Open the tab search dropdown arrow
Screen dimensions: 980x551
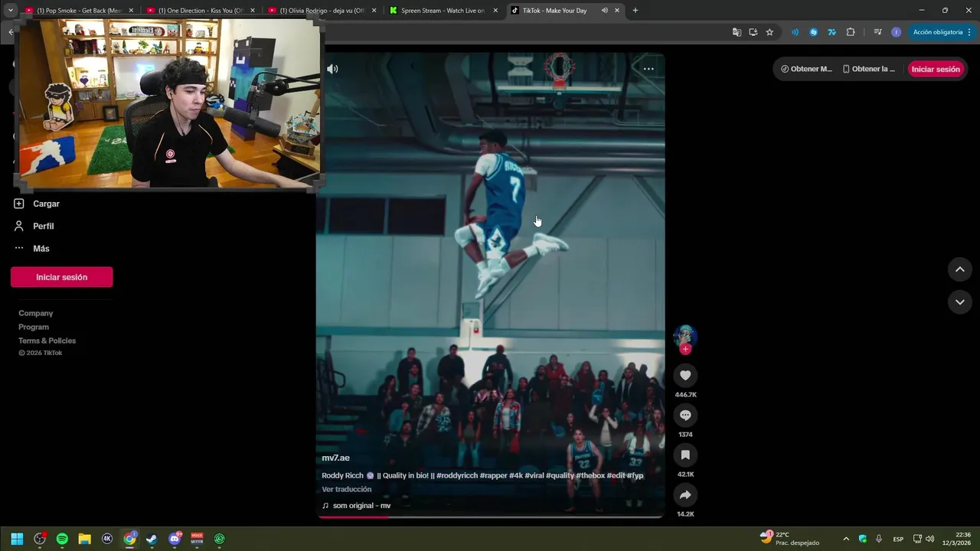[10, 11]
